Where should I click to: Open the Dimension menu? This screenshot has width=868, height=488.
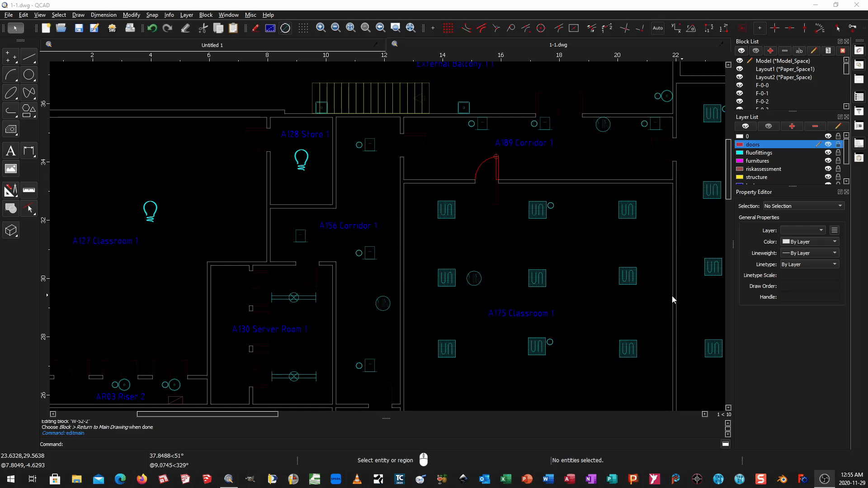(104, 15)
